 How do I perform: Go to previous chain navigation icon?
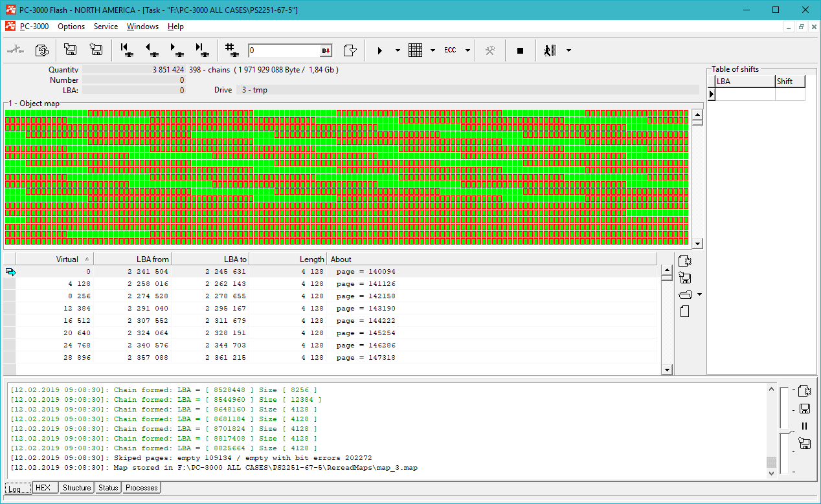152,50
